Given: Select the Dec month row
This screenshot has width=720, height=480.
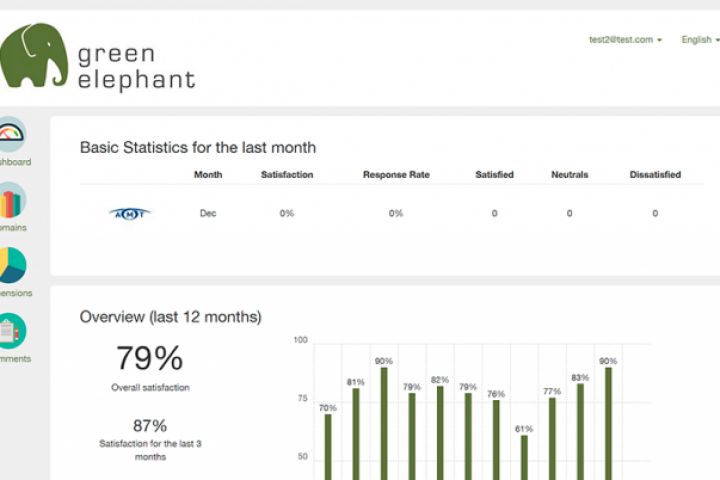Looking at the screenshot, I should click(208, 213).
